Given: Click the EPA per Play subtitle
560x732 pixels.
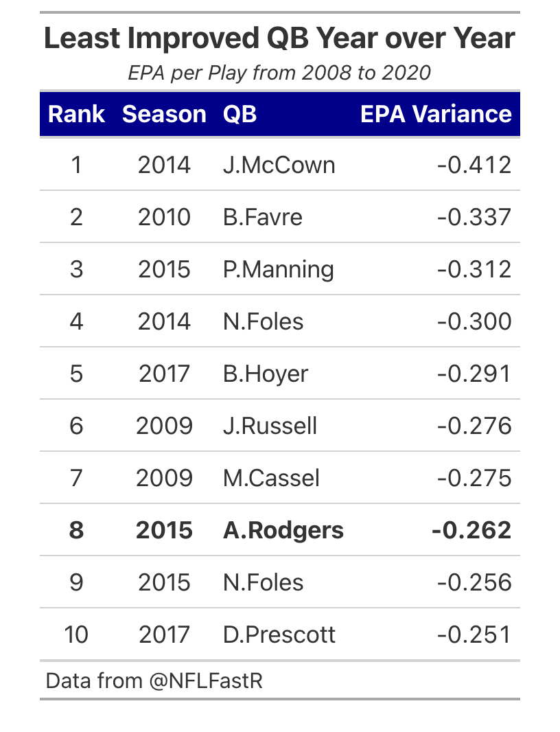Looking at the screenshot, I should pyautogui.click(x=279, y=73).
